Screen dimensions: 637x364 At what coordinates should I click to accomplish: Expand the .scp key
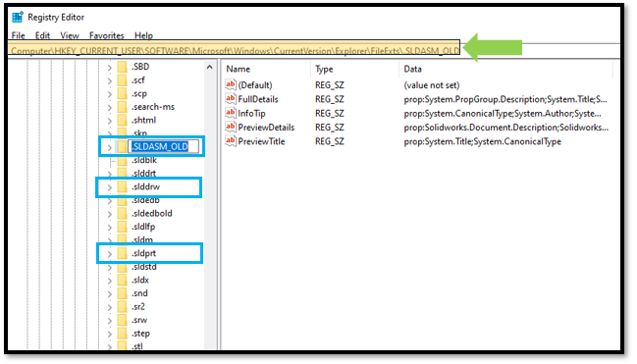point(110,94)
